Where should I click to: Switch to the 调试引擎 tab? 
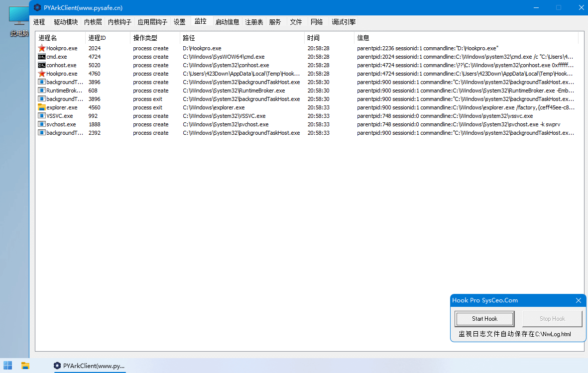(344, 22)
